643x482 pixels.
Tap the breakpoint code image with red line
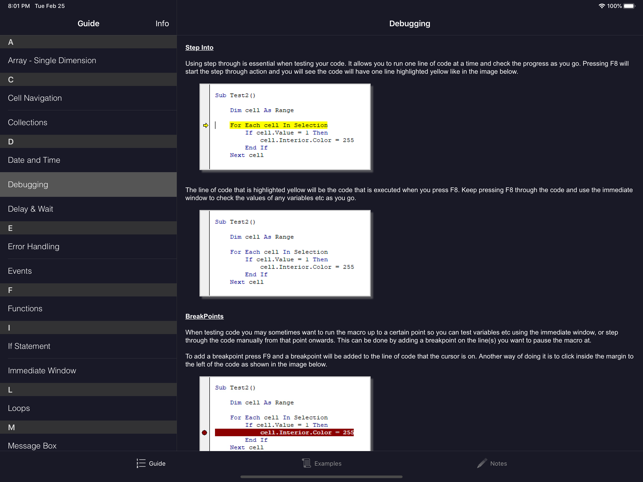(x=285, y=413)
